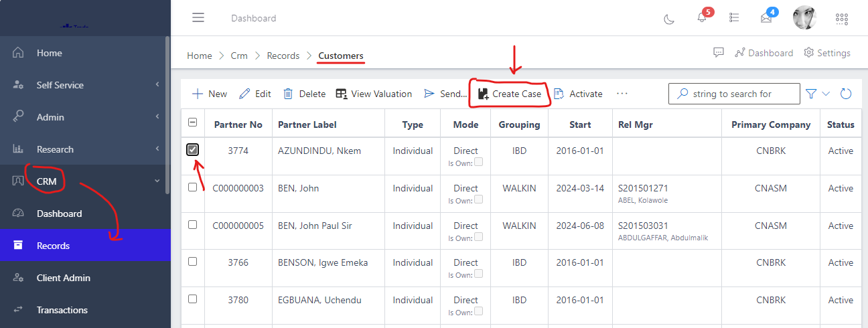This screenshot has width=868, height=328.
Task: Open the hamburger menu icon
Action: point(198,18)
